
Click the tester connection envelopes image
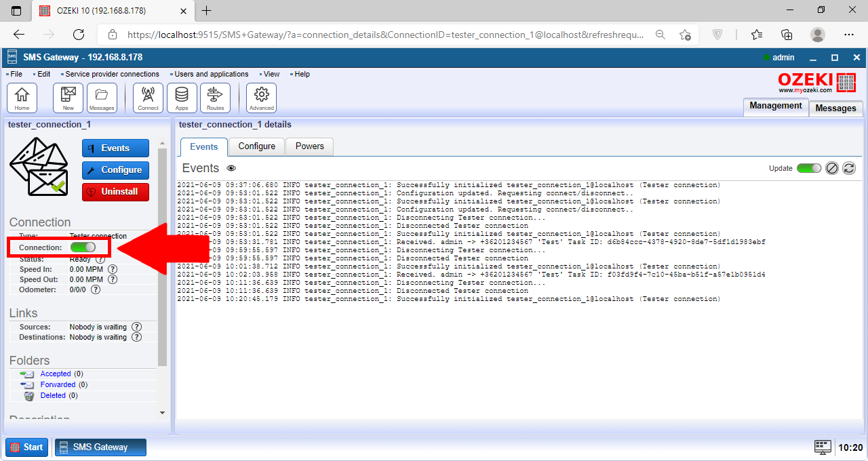click(x=39, y=167)
